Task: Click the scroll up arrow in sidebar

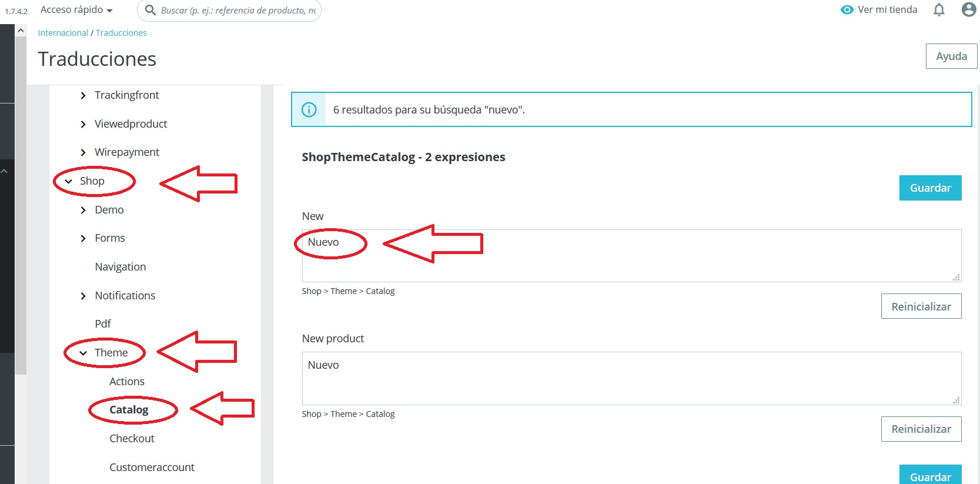Action: 21,30
